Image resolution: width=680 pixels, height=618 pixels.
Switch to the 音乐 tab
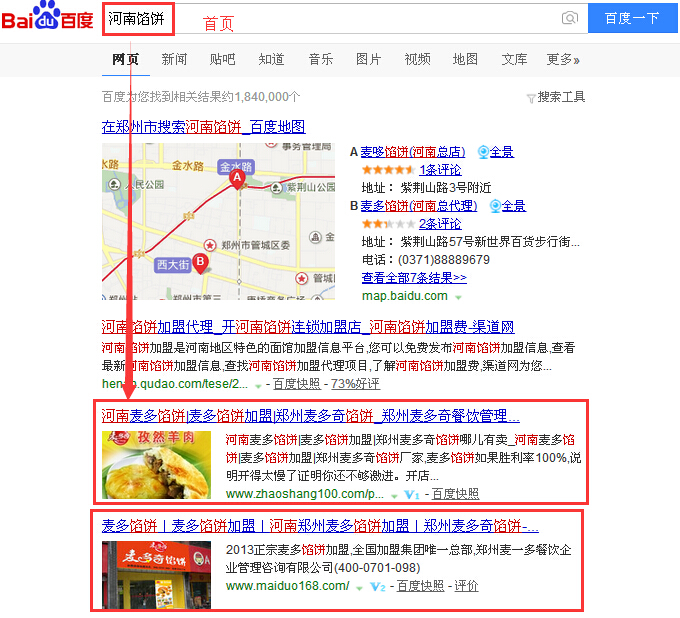pyautogui.click(x=320, y=59)
